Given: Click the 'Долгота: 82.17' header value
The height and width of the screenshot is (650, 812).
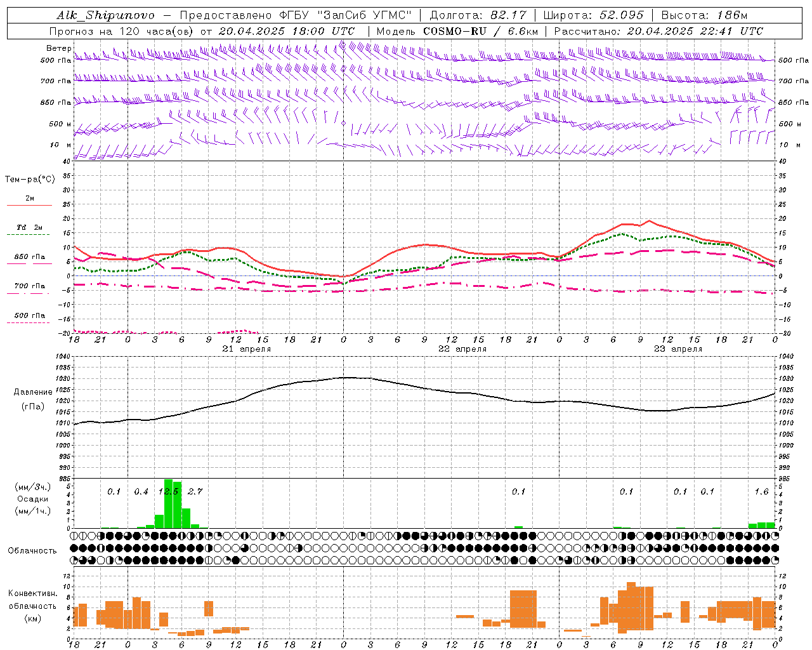Looking at the screenshot, I should pos(478,15).
